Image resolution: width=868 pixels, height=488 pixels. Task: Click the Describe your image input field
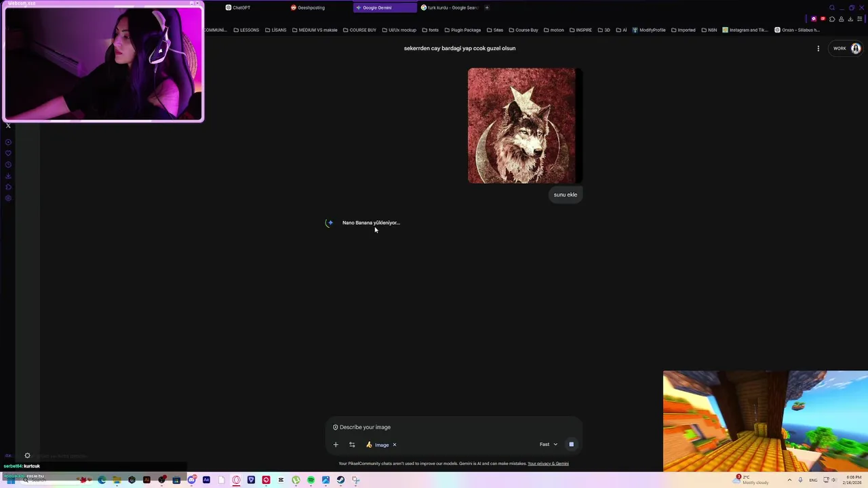[x=453, y=427]
